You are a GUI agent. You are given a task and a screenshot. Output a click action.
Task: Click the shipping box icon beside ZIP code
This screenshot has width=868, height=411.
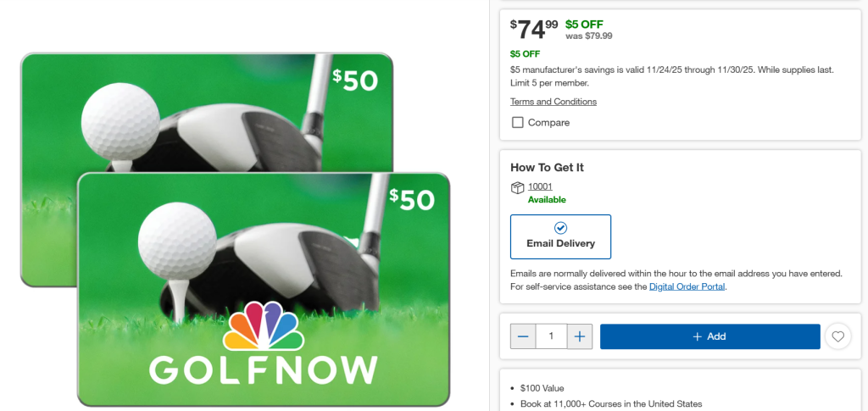point(517,188)
